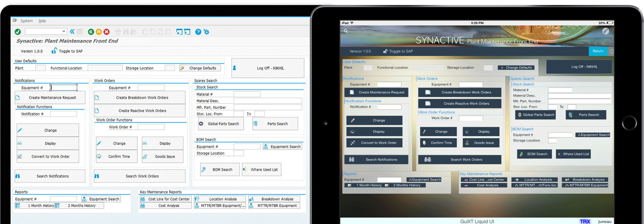Open the Help menu
The image size is (644, 224).
(42, 21)
